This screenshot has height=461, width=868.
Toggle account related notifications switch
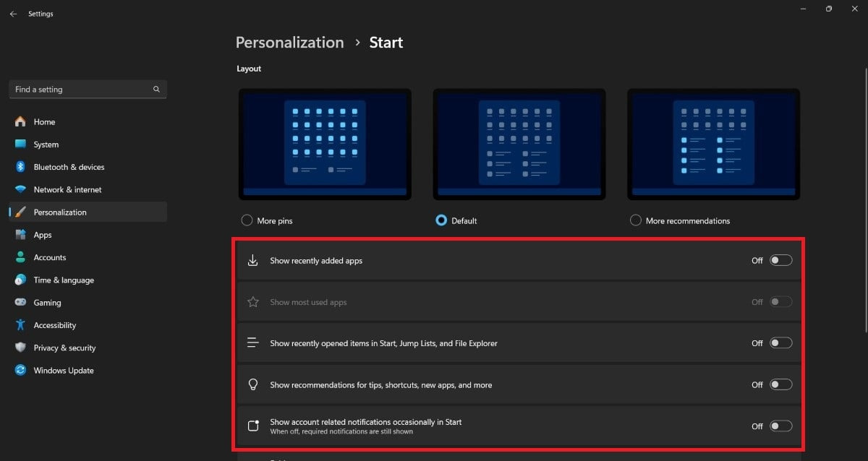780,426
